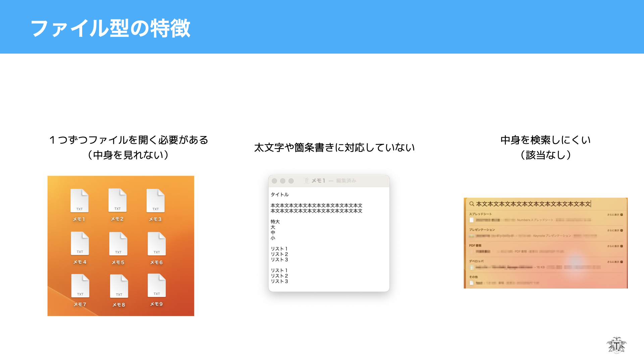The height and width of the screenshot is (362, 644).
Task: Click the blank document icon under その他
Action: 472,283
